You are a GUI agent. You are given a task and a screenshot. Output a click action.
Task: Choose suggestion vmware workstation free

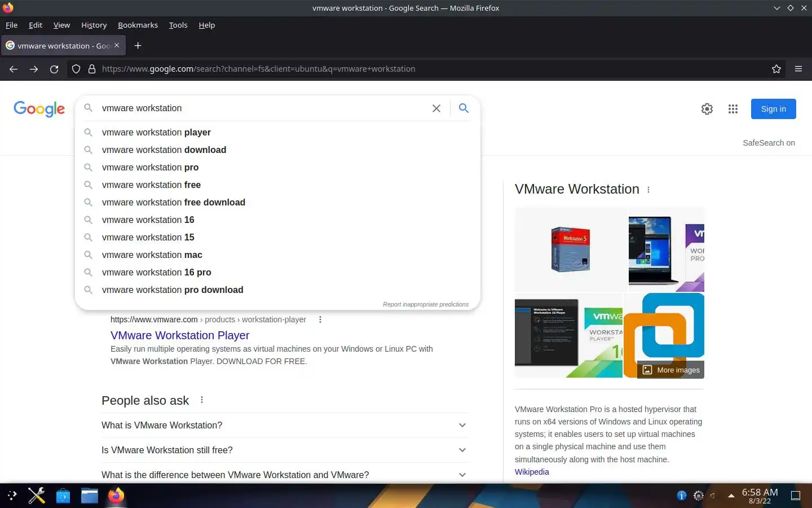pyautogui.click(x=277, y=185)
